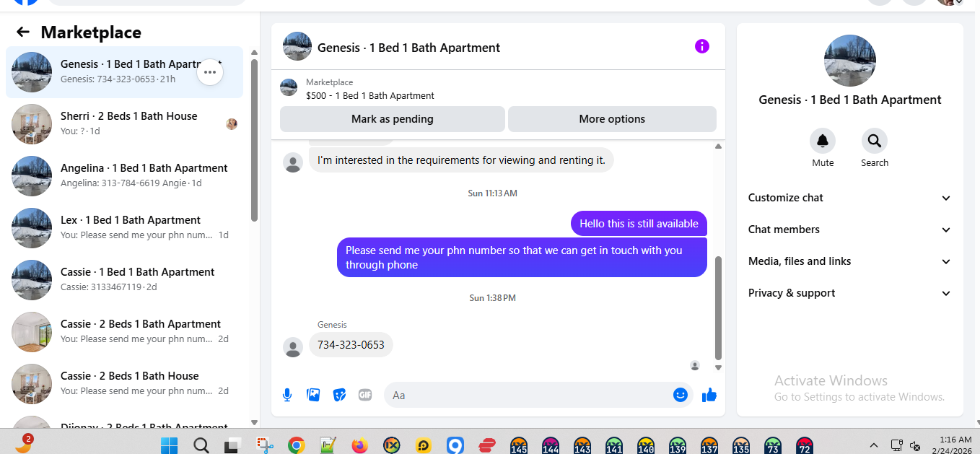Click the microphone voice clip icon
The image size is (980, 454).
click(x=287, y=395)
